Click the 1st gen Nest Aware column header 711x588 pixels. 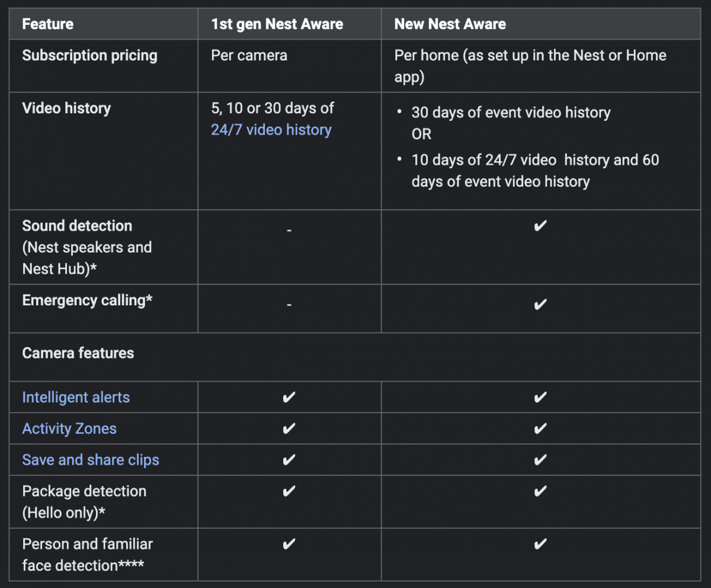tap(277, 24)
